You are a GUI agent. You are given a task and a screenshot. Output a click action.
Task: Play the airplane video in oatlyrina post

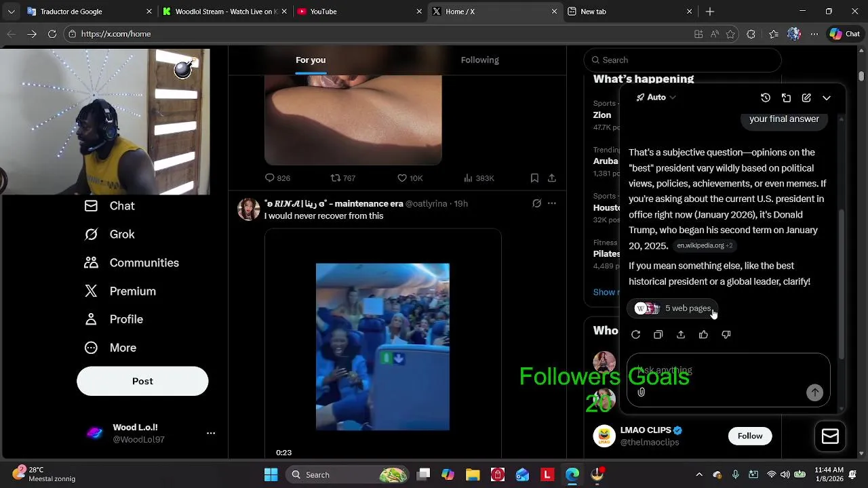(382, 346)
